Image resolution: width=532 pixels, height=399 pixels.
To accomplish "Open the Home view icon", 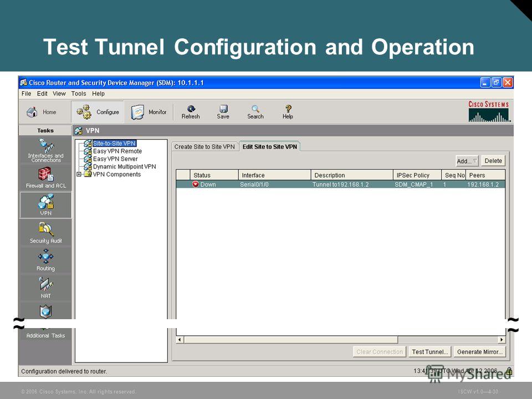I will tap(32, 112).
